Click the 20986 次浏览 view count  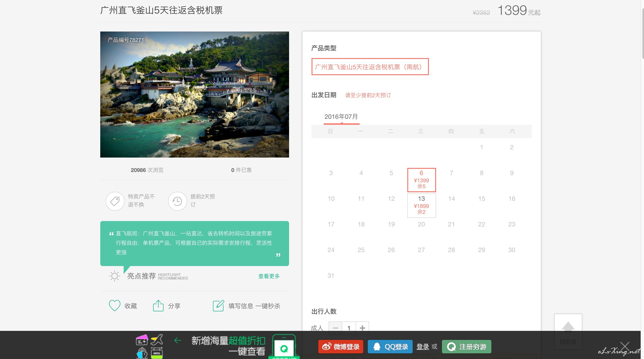147,170
